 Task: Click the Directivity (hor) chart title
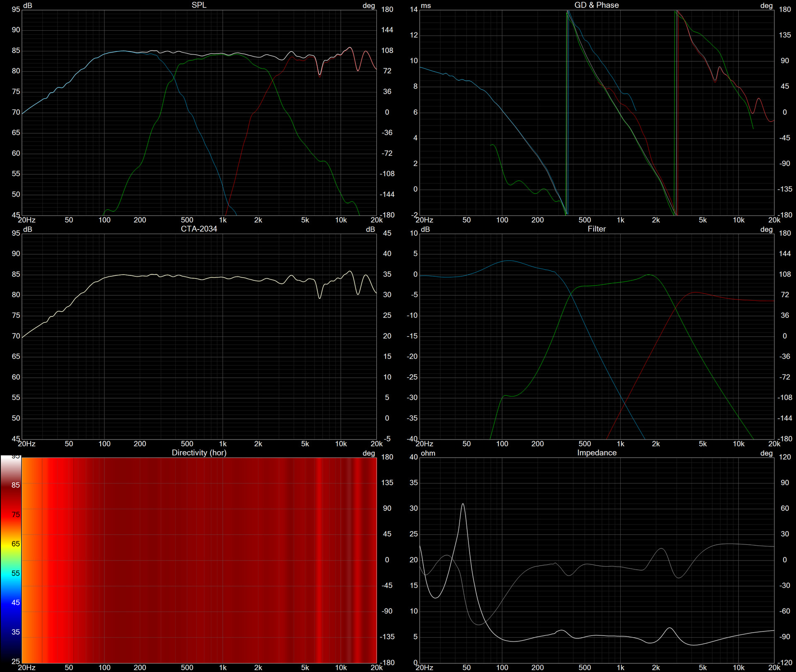point(199,452)
